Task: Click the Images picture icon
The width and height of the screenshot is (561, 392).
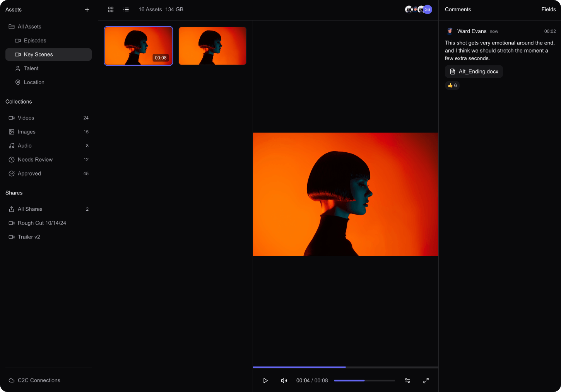Action: point(12,132)
